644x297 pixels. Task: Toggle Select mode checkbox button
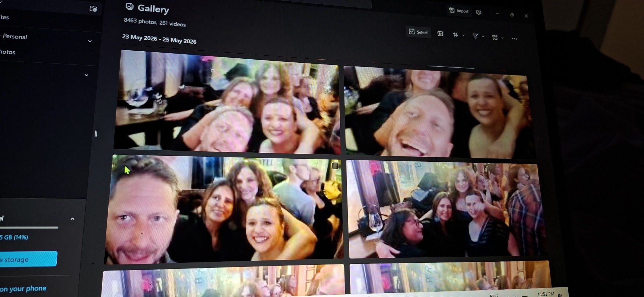click(418, 32)
